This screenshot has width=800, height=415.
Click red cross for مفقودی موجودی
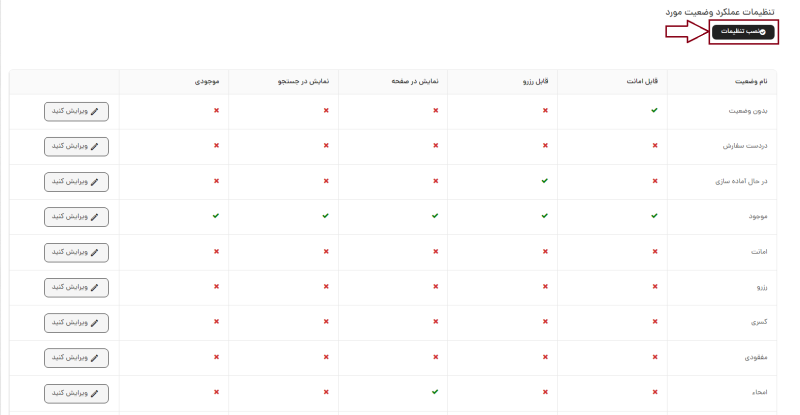(x=216, y=357)
